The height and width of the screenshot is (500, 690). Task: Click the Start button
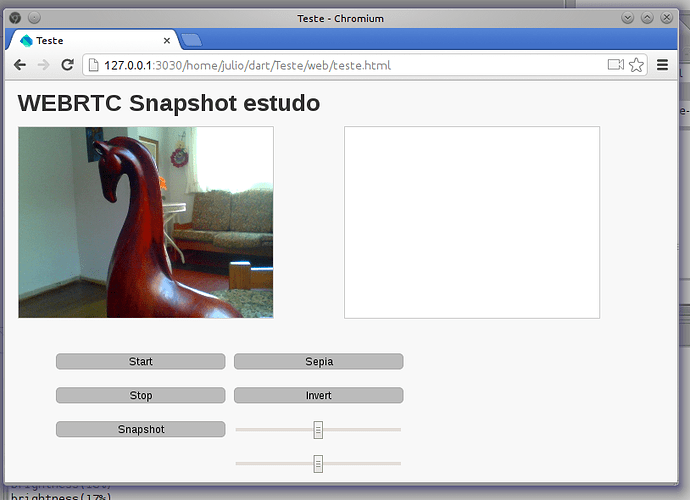pos(141,361)
